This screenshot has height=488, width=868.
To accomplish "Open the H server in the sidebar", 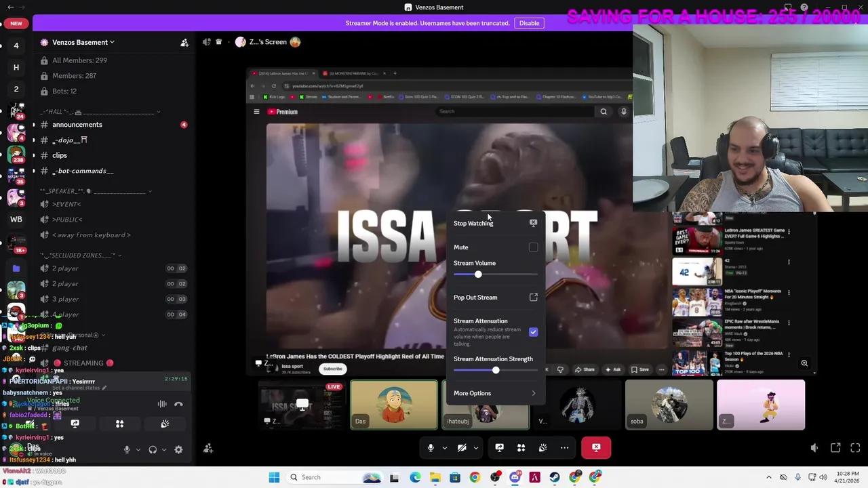I will coord(16,67).
